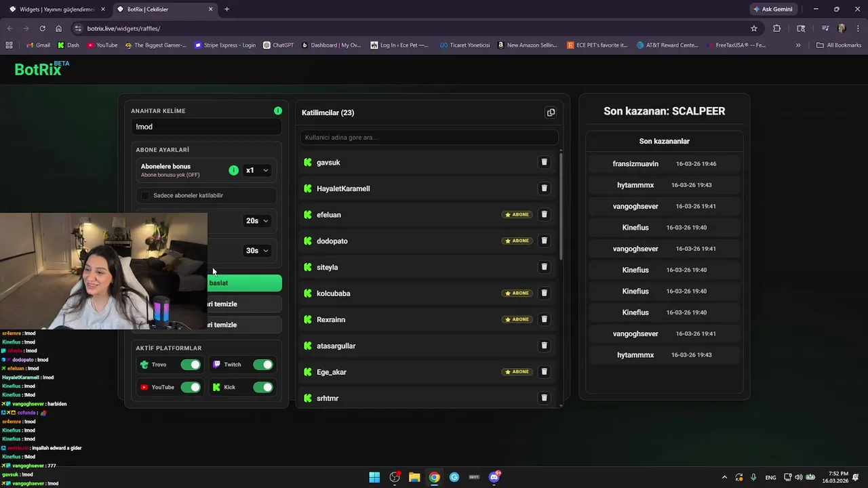Open Dashboard | My Ov... bookmark

click(332, 45)
